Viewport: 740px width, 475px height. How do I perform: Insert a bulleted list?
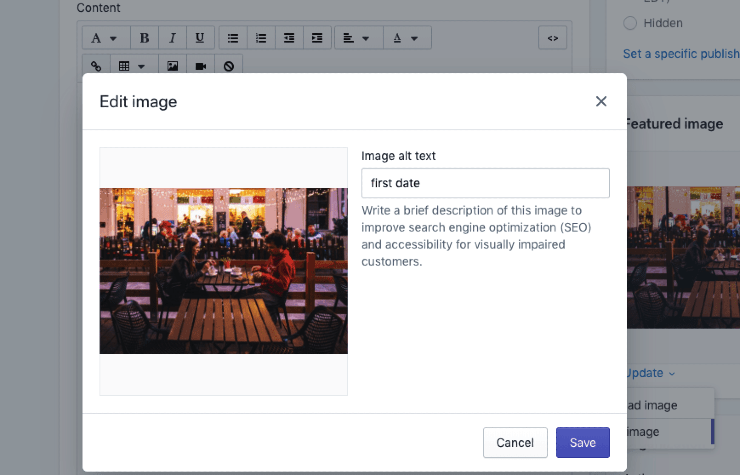coord(233,38)
